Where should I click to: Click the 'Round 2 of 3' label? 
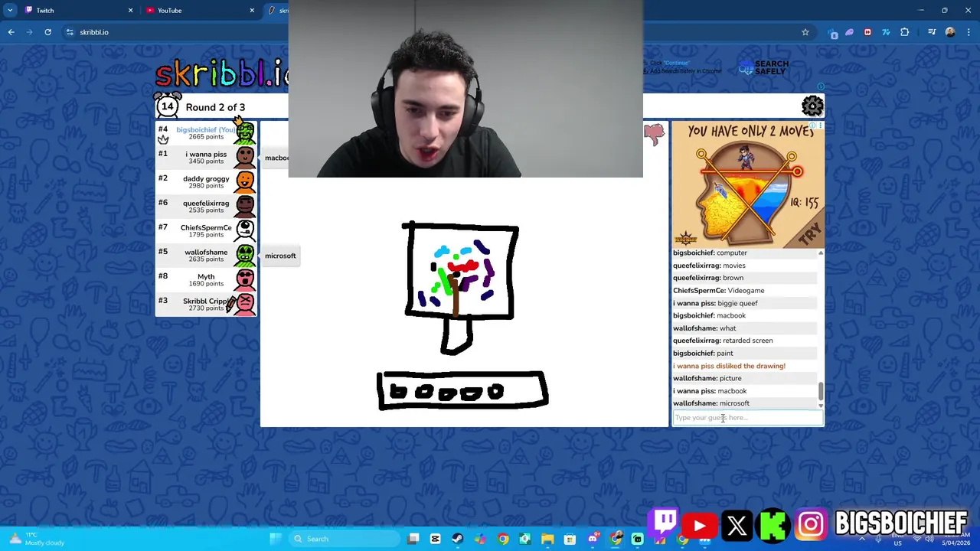215,107
